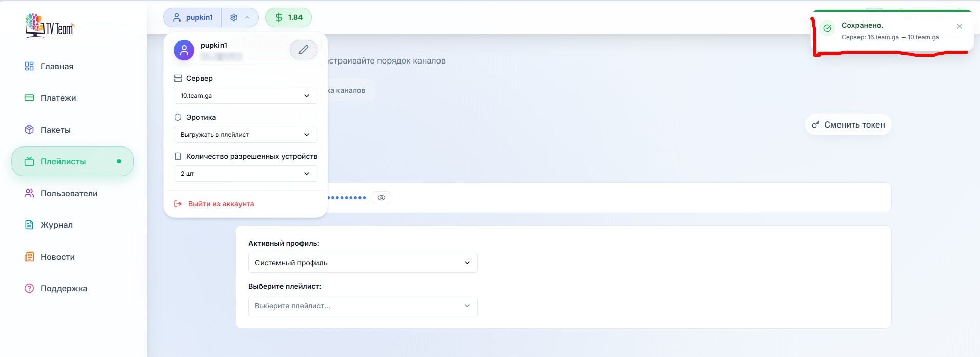Navigate to Пакеты in the sidebar
This screenshot has height=357, width=980.
[55, 130]
